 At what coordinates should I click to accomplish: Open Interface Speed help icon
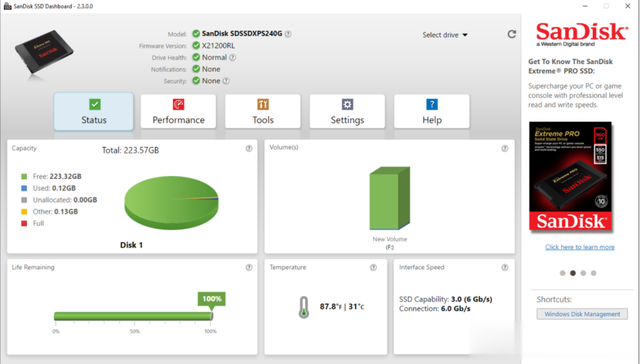(504, 268)
